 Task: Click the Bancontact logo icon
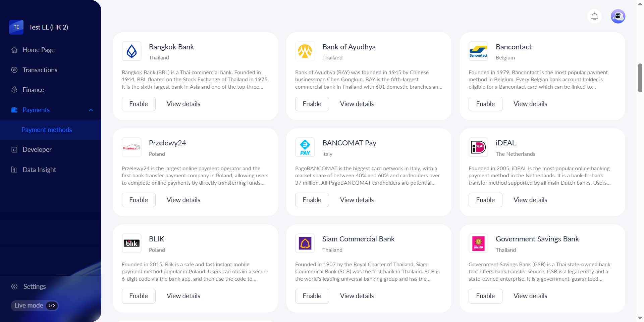tap(478, 51)
